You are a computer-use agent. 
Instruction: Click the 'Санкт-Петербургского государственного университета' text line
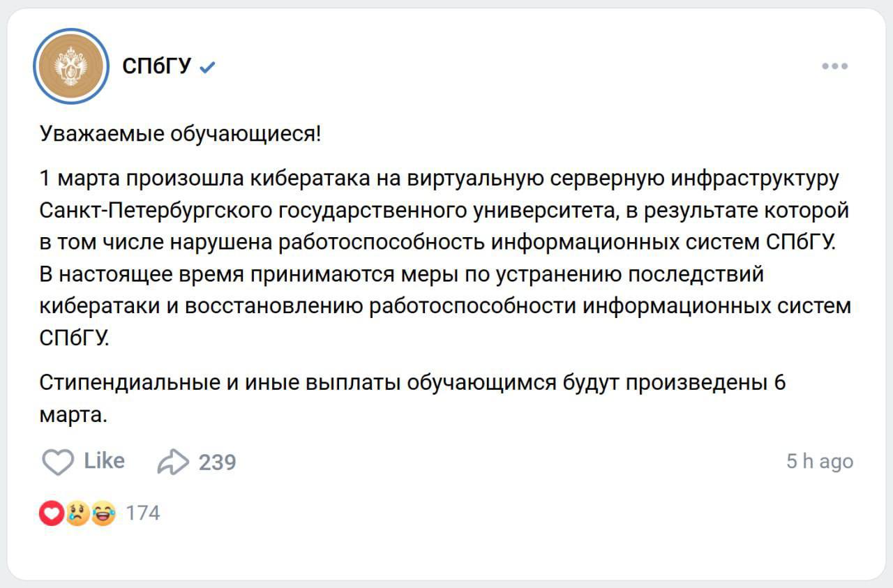444,211
